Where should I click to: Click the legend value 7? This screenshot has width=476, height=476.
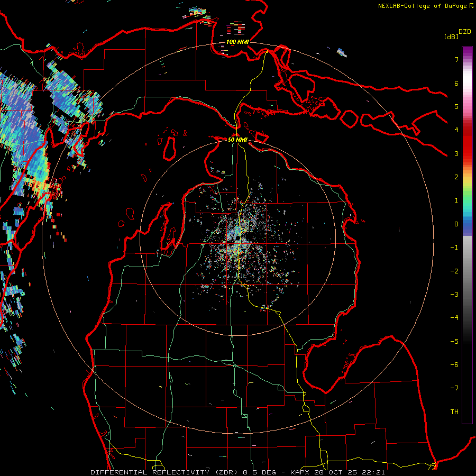tap(456, 59)
